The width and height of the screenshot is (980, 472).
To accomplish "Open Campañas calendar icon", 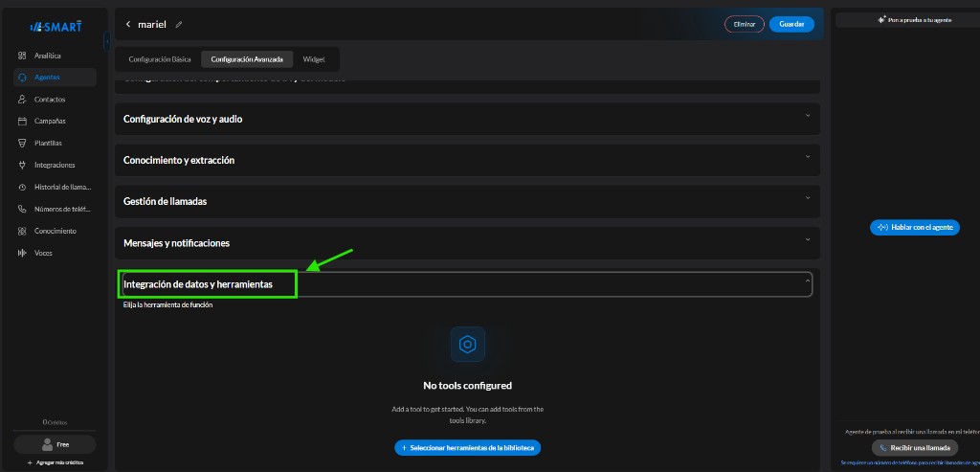I will tap(23, 122).
